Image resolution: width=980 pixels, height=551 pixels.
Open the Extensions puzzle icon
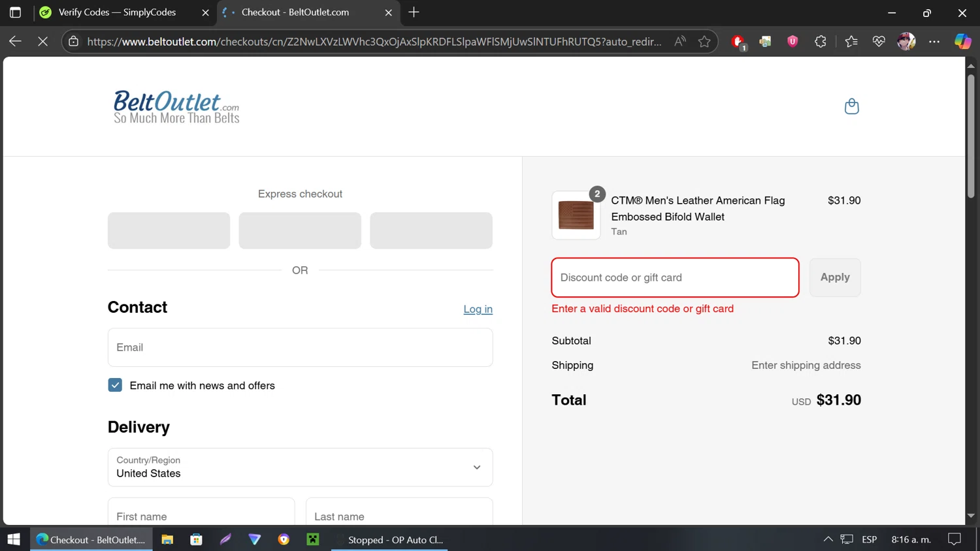coord(821,41)
